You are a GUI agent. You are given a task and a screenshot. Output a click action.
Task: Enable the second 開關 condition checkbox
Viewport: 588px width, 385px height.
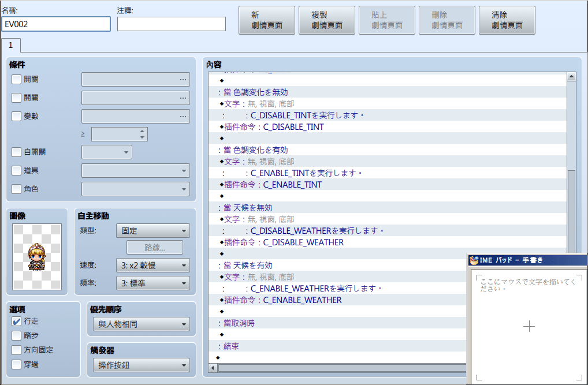coord(17,98)
